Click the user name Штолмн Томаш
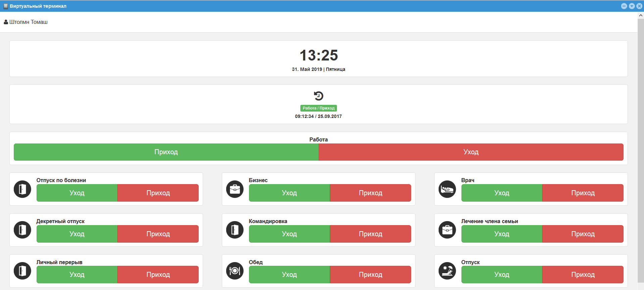The width and height of the screenshot is (644, 290). [29, 22]
